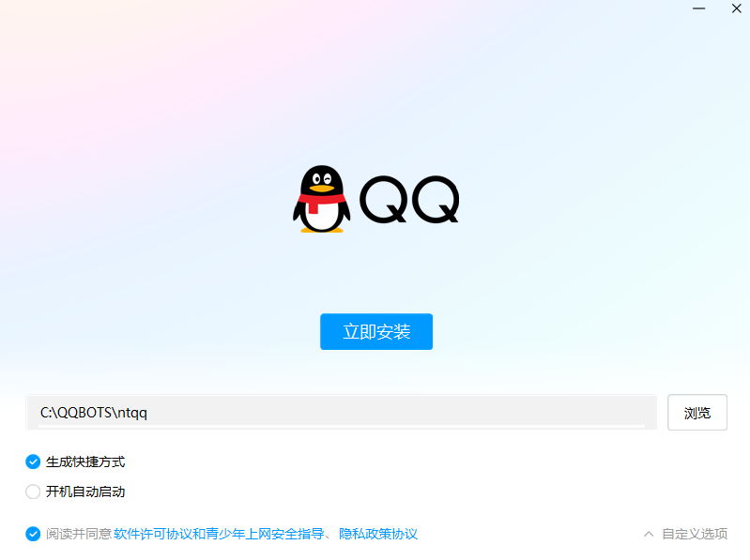Click the QQ penguin mascot logo
This screenshot has width=750, height=560.
click(321, 199)
